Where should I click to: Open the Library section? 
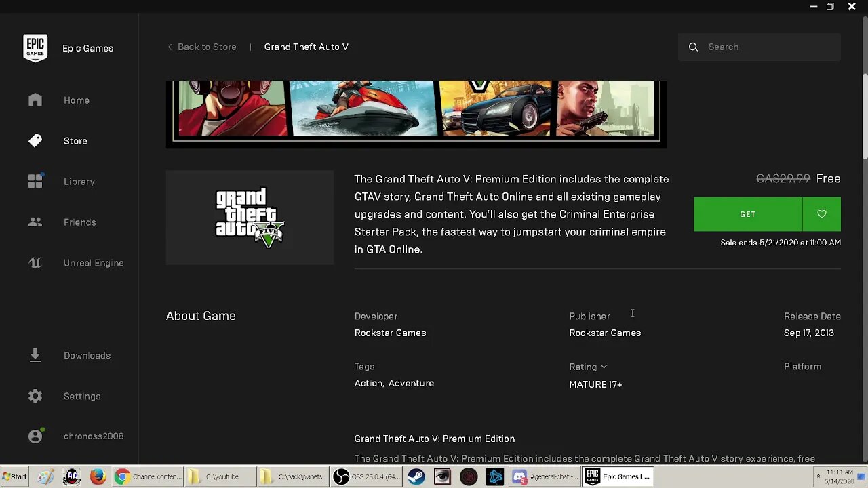click(x=79, y=182)
